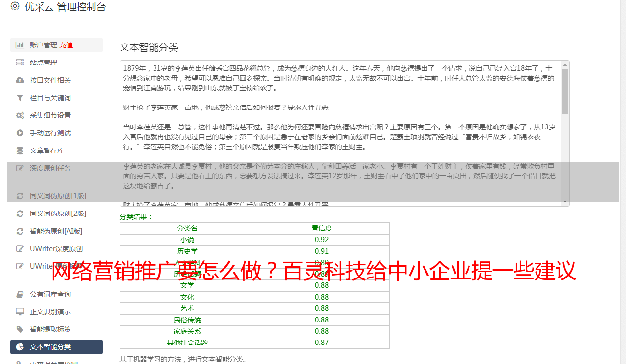
Task: Open 手动运行测试 from the sidebar
Action: (50, 133)
